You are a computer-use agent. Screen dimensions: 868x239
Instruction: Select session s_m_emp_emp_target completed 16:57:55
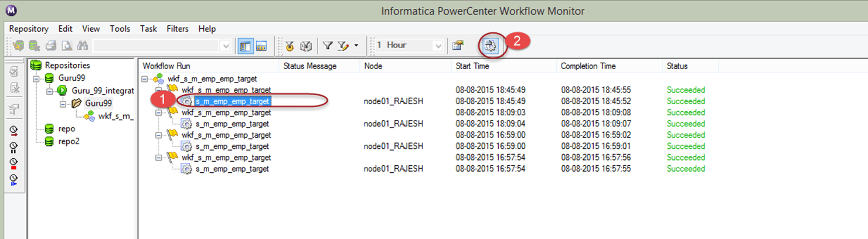tap(233, 169)
